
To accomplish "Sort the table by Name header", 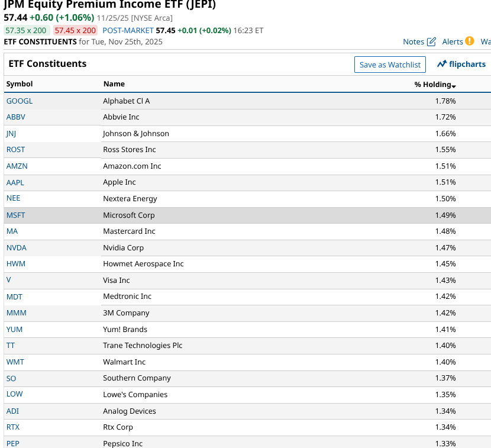I will [114, 84].
